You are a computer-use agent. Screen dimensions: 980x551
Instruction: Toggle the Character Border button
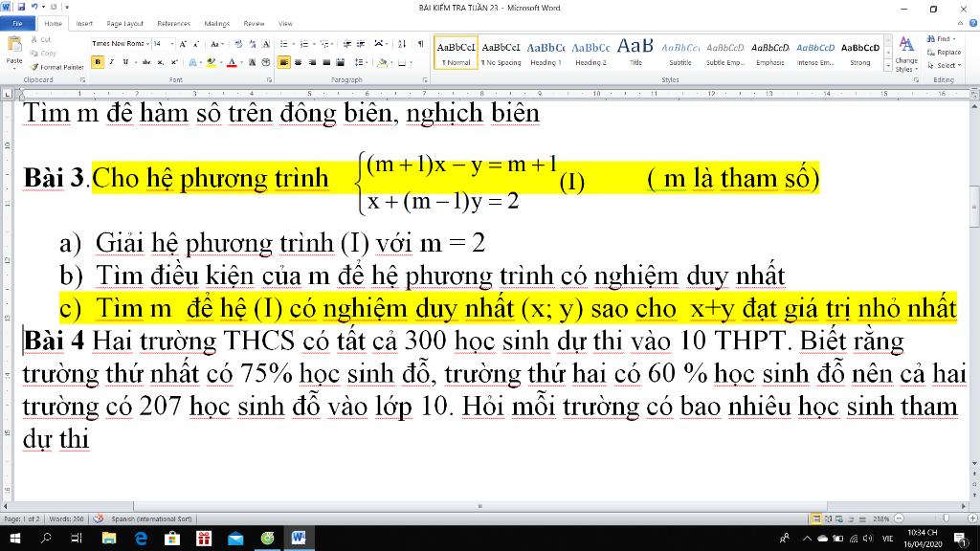click(x=266, y=44)
